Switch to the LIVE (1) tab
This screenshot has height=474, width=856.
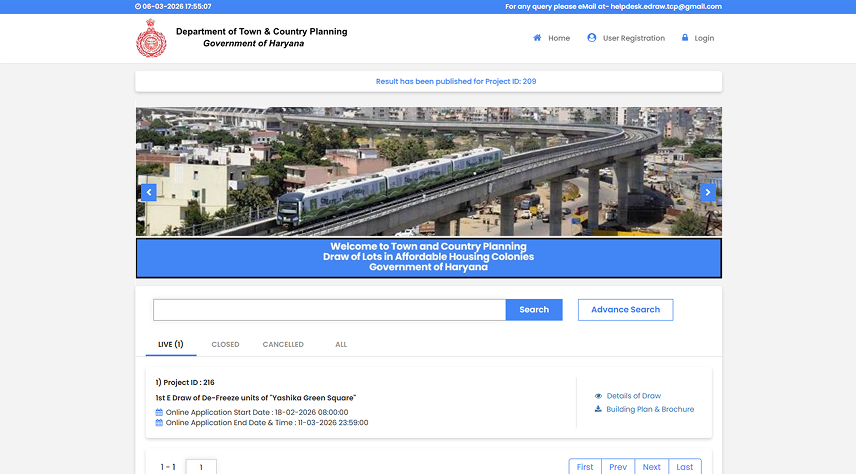tap(170, 344)
